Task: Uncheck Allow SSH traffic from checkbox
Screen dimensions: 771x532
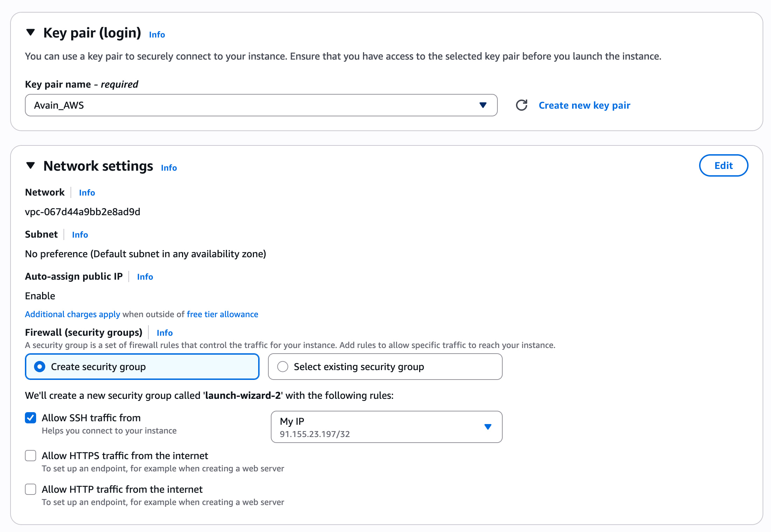Action: pos(31,418)
